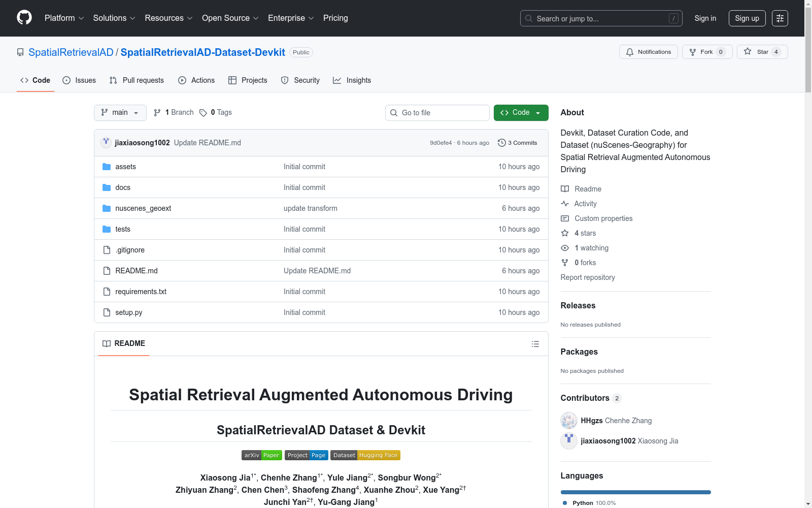Click the branch icon beside 1 Branch

(x=157, y=113)
